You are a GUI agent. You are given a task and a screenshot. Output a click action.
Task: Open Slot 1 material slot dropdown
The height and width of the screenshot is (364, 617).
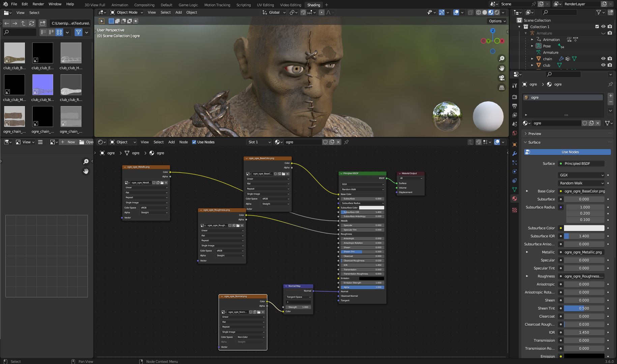coord(259,142)
